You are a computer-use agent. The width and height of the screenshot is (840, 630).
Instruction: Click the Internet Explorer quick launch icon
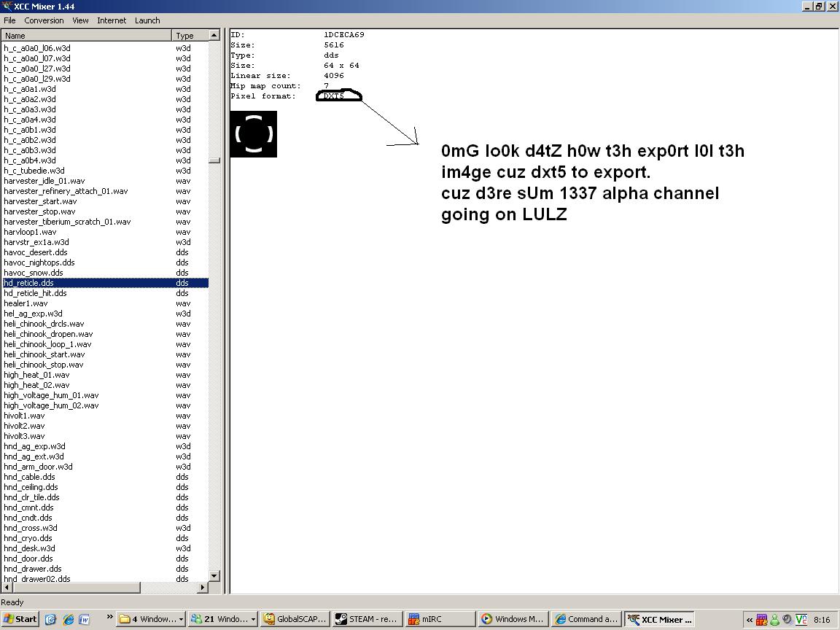click(x=68, y=619)
